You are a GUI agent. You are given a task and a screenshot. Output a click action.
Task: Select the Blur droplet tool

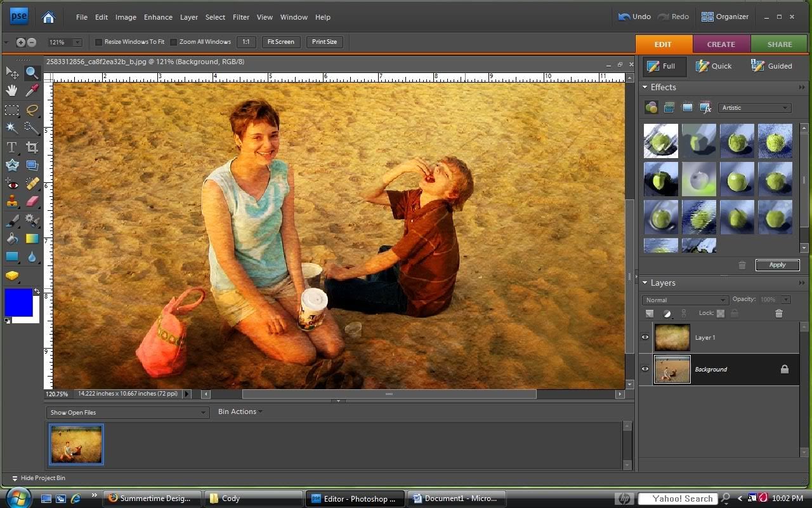(x=32, y=257)
